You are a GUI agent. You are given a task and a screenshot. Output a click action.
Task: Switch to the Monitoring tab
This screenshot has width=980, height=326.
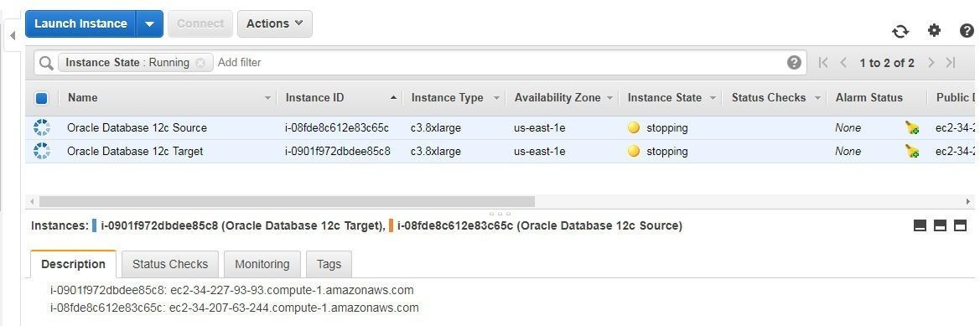pos(262,264)
